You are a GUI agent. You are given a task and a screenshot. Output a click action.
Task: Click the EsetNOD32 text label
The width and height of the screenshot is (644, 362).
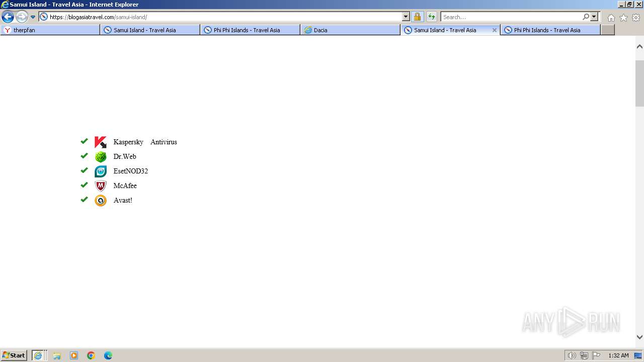coord(131,171)
